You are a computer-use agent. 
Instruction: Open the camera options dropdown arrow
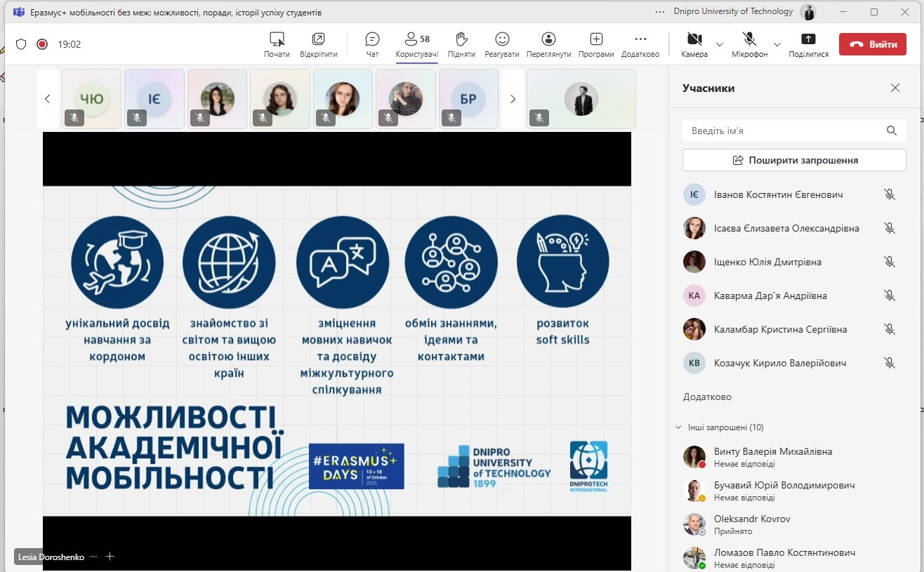pos(720,44)
